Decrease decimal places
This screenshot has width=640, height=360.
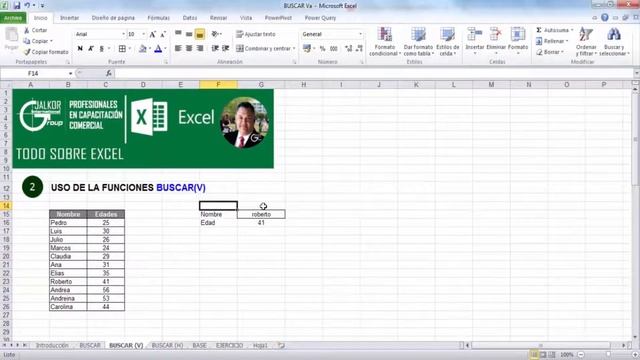click(x=359, y=49)
